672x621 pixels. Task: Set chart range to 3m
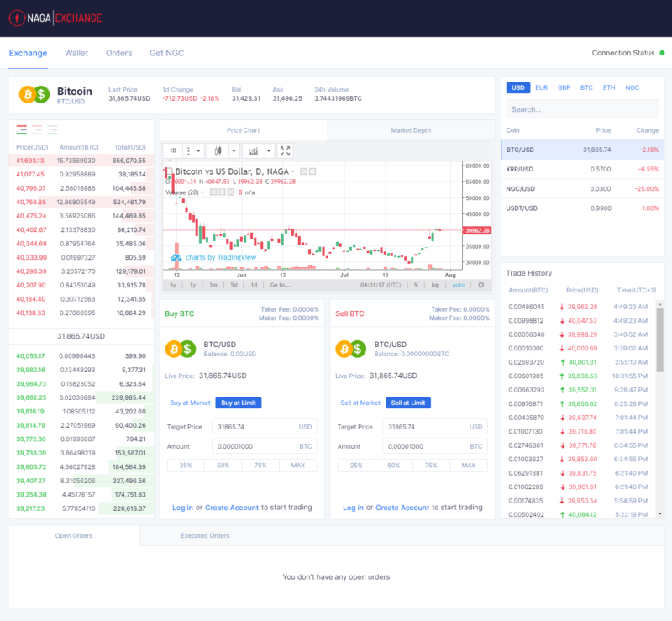(213, 285)
